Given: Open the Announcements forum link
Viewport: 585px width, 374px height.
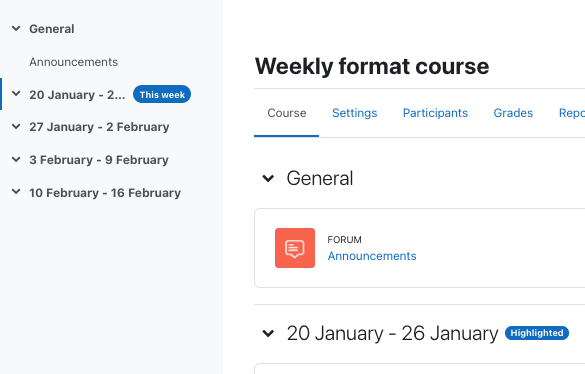Looking at the screenshot, I should coord(372,256).
